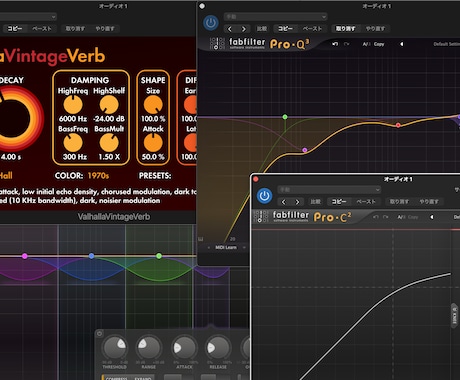460x380 pixels.
Task: Click the Threshold knob in band panel
Action: tap(114, 348)
